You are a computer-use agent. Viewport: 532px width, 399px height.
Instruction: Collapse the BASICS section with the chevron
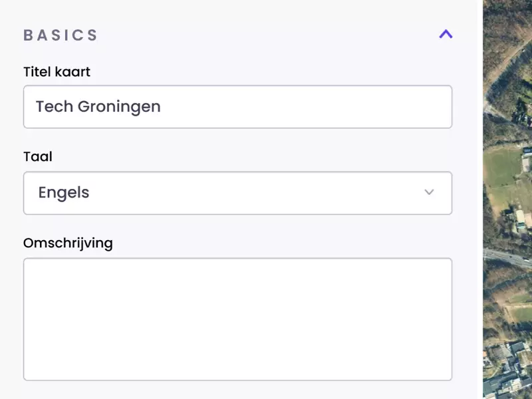coord(446,35)
